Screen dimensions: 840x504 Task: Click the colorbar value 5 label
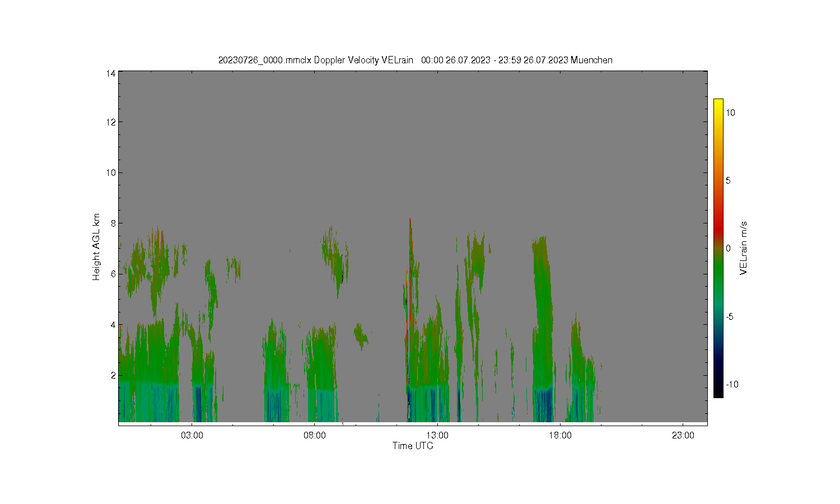(x=728, y=180)
